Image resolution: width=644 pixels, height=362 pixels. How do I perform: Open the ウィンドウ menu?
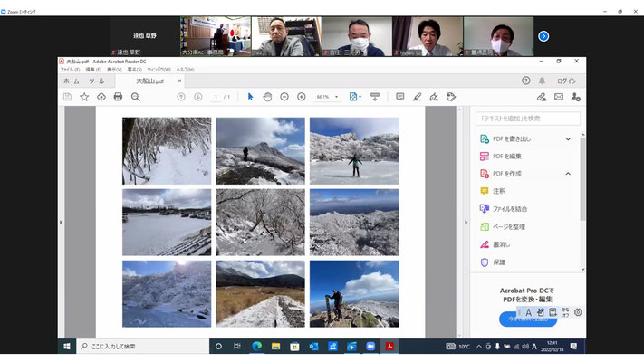pyautogui.click(x=159, y=70)
